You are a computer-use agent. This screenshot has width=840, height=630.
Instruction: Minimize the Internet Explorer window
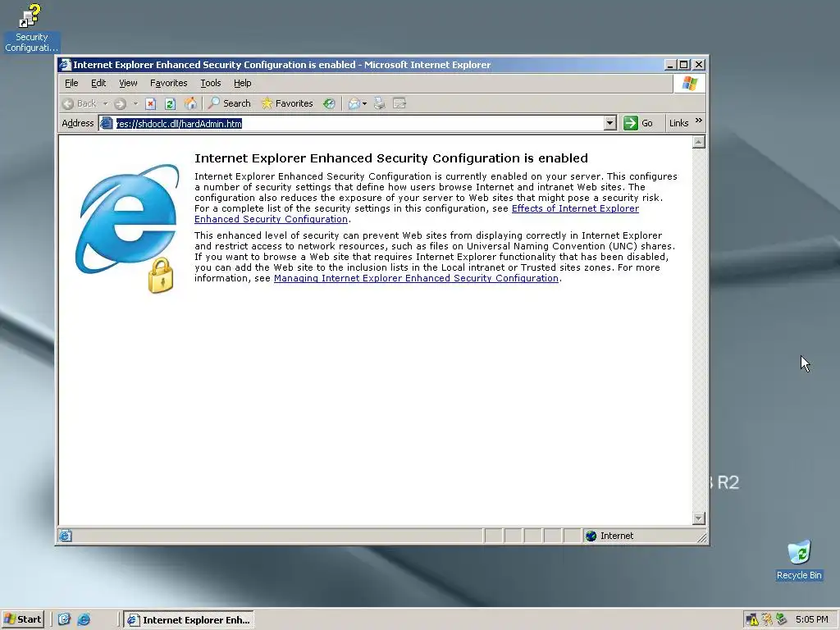(x=670, y=65)
